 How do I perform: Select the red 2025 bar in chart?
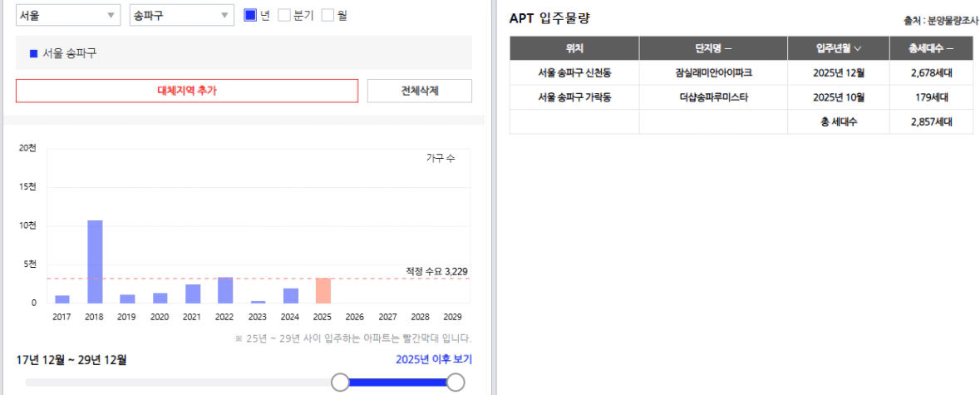click(323, 290)
